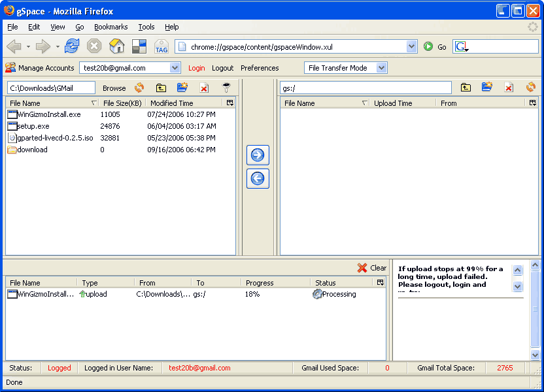
Task: Click the Firefox forward arrow button
Action: pos(43,46)
